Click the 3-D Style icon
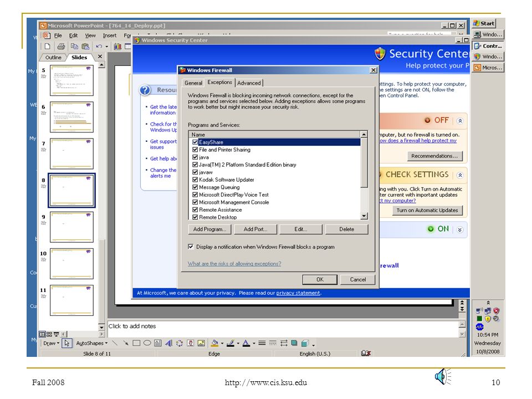 (305, 343)
